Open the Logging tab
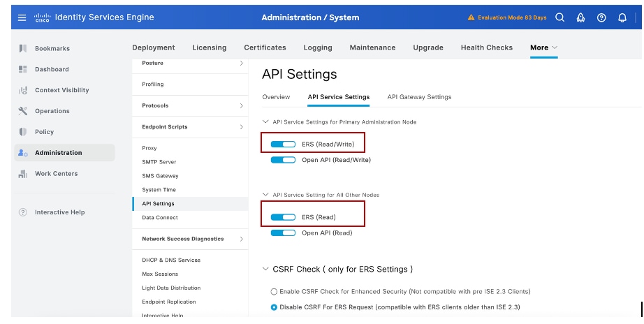 [x=318, y=47]
